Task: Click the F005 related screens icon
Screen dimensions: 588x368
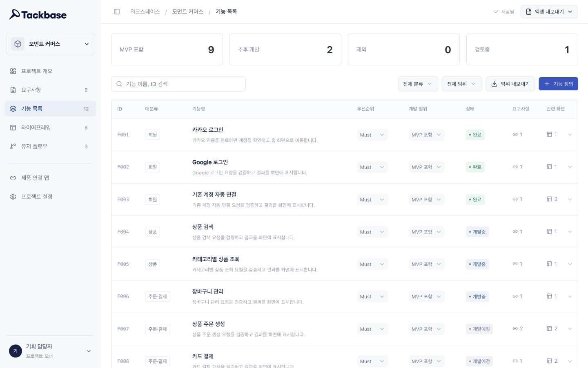Action: tap(549, 264)
